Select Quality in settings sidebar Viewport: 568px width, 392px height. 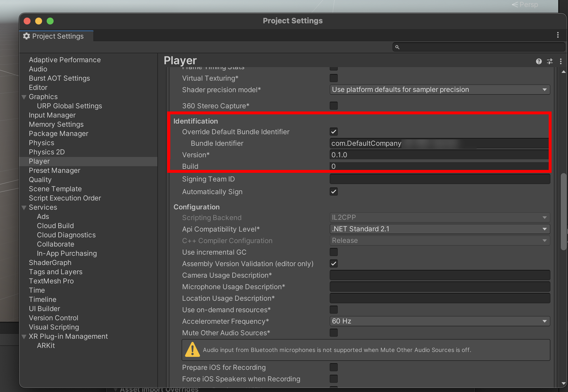40,180
